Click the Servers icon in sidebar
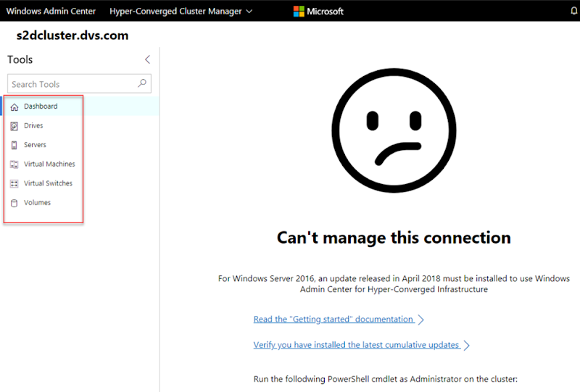Viewport: 580px width, 392px height. point(14,146)
